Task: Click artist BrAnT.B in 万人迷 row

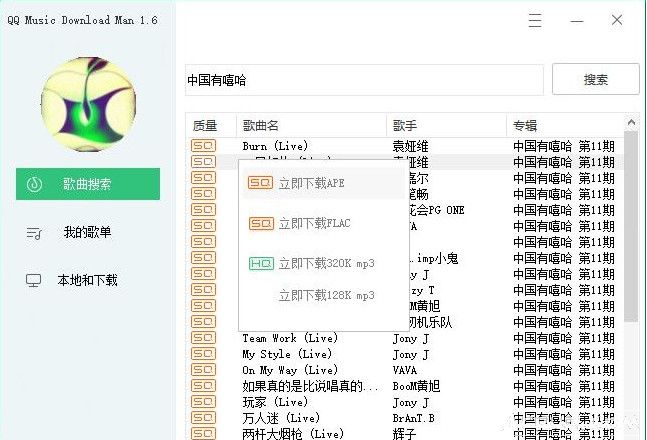Action: [413, 418]
